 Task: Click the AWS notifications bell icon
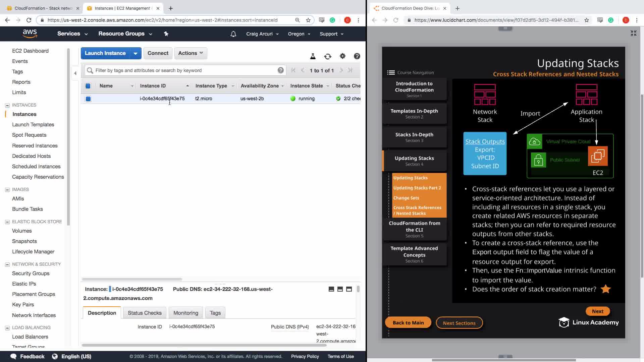[233, 34]
